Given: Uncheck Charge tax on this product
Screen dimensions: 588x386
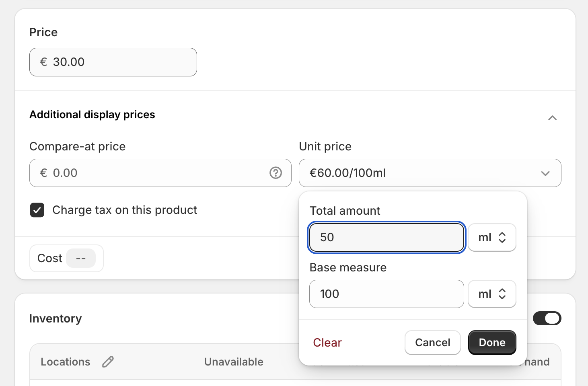Looking at the screenshot, I should (37, 210).
